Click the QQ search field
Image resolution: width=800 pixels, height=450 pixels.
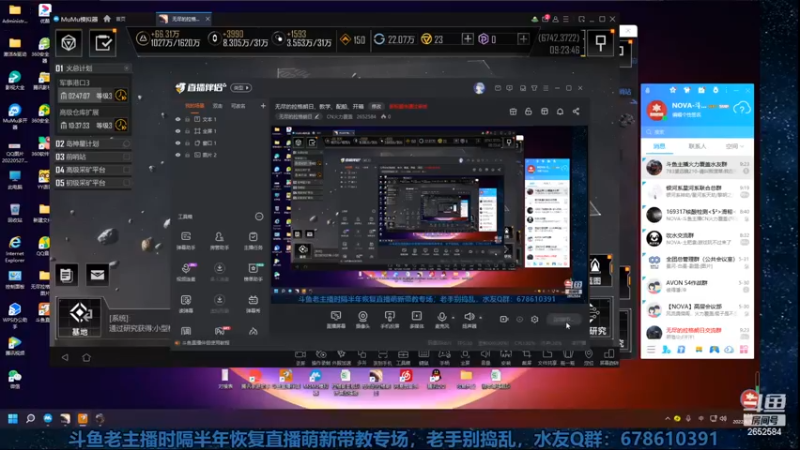697,132
